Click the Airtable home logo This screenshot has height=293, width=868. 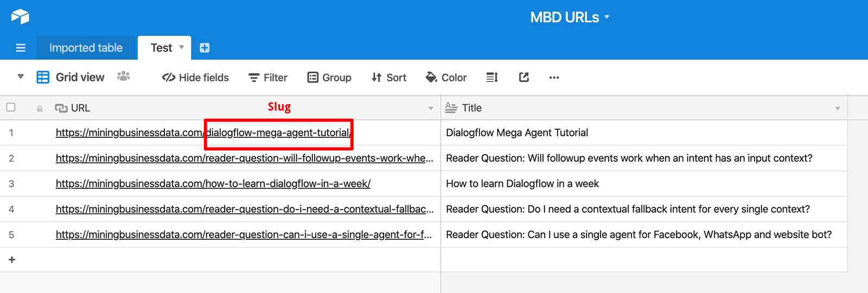(x=20, y=17)
